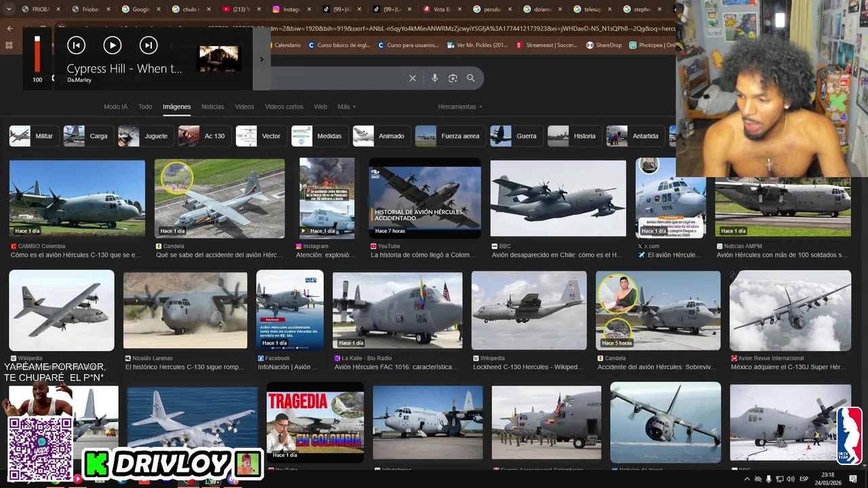The width and height of the screenshot is (868, 488).
Task: Switch to the Web results tab
Action: tap(321, 106)
